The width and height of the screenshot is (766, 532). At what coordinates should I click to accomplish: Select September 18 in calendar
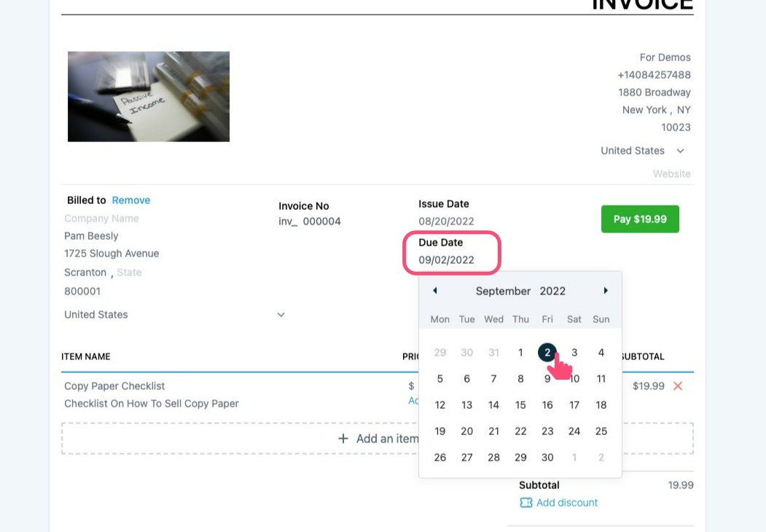click(601, 405)
